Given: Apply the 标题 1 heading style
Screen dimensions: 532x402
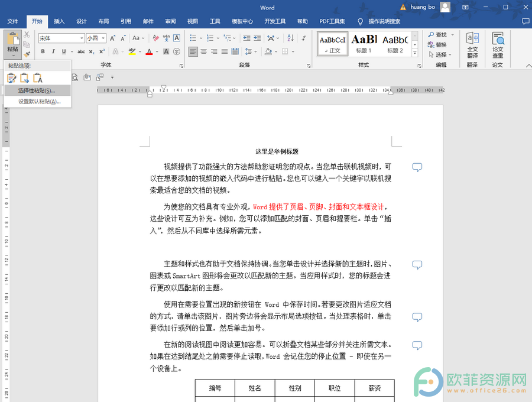Looking at the screenshot, I should [364, 43].
